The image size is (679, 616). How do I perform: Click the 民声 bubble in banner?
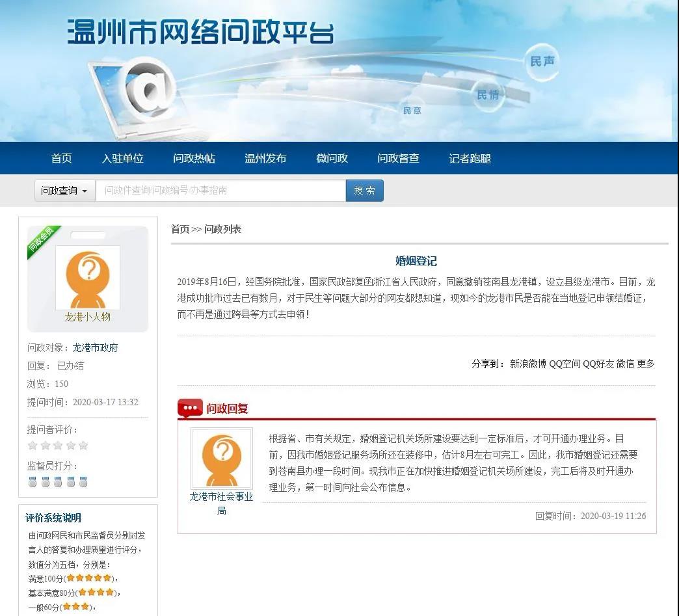pyautogui.click(x=542, y=62)
